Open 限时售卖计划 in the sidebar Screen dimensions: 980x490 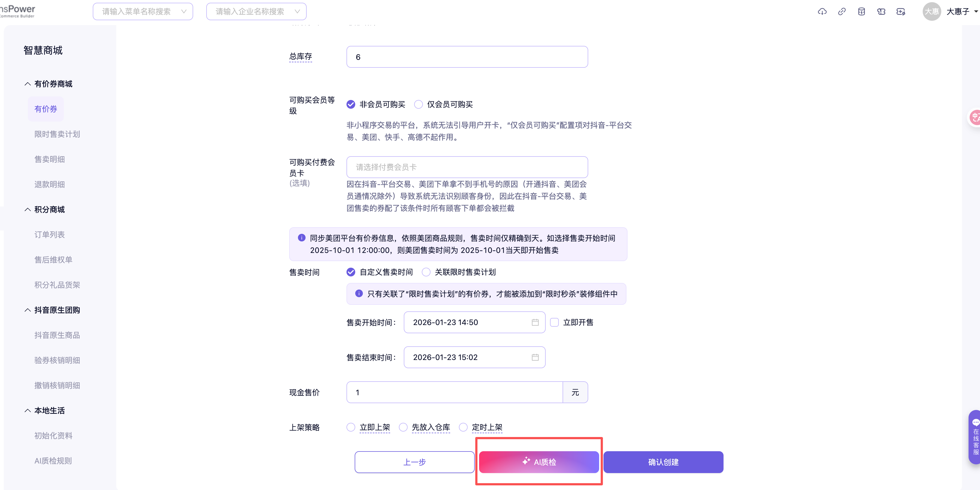point(57,134)
